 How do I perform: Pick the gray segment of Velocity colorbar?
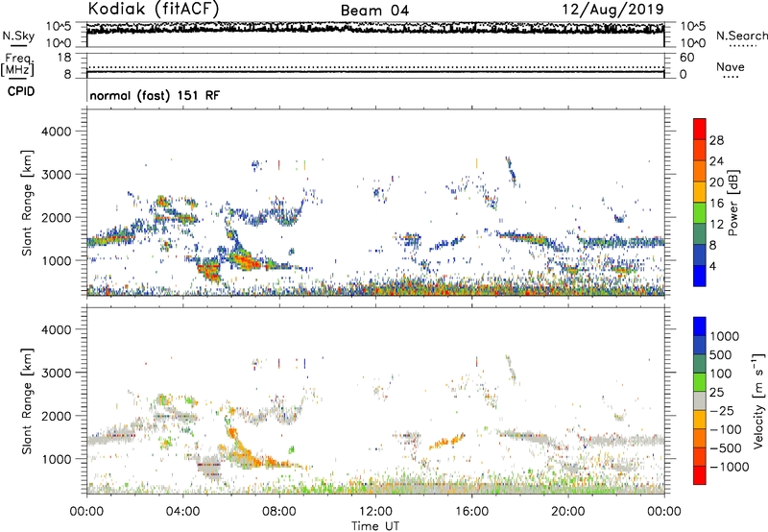700,400
